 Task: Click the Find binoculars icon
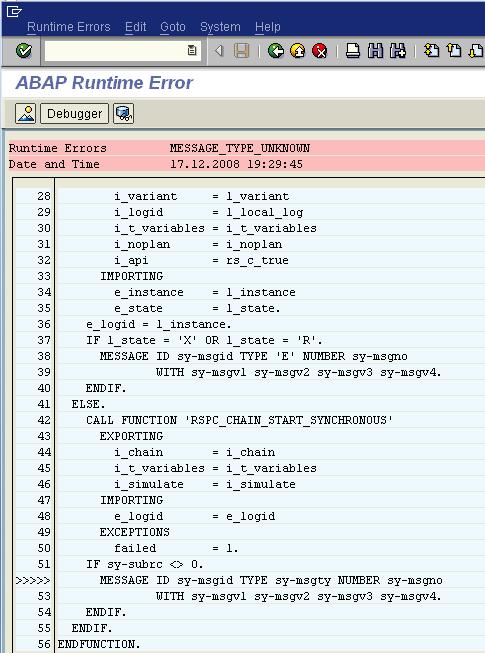coord(376,51)
